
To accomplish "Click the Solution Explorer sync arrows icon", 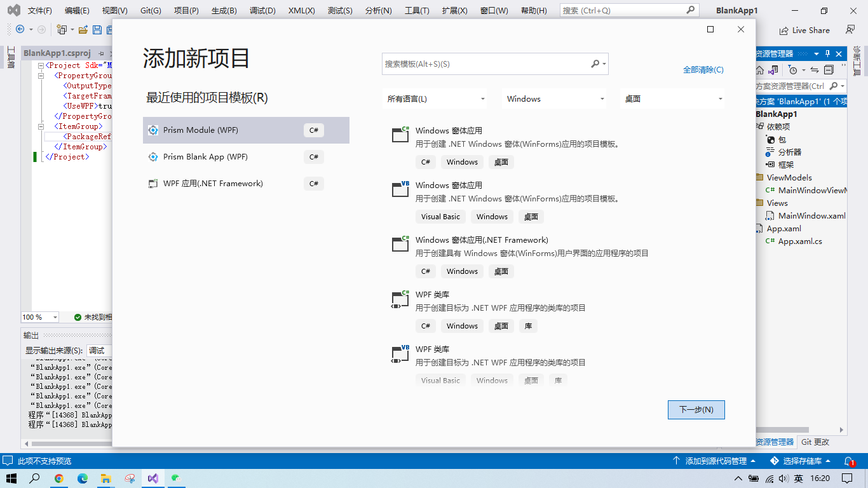I will point(815,70).
